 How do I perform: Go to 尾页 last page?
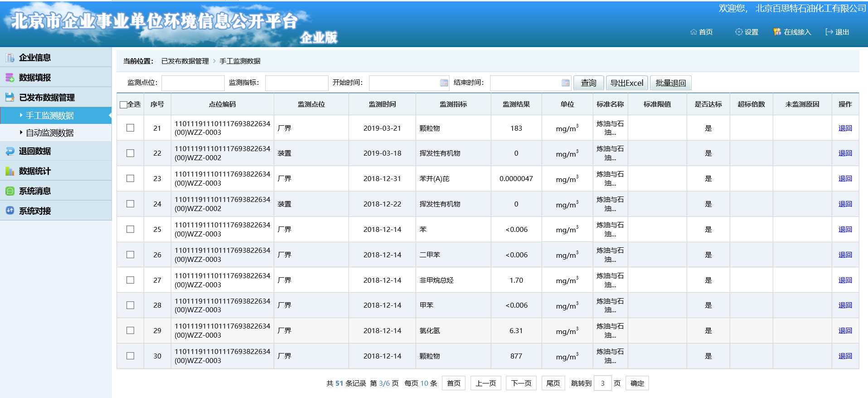pyautogui.click(x=553, y=383)
